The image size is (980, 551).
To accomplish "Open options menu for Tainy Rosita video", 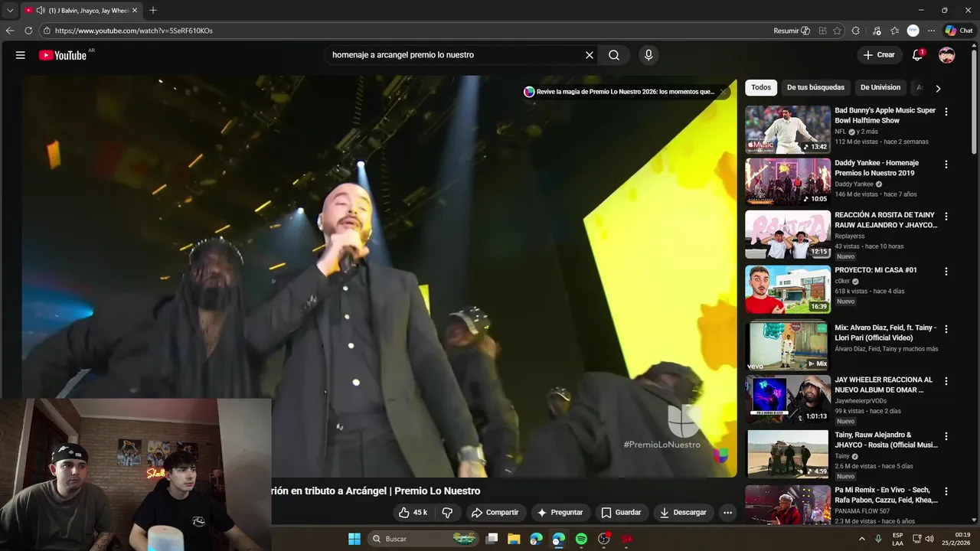I will coord(946,436).
